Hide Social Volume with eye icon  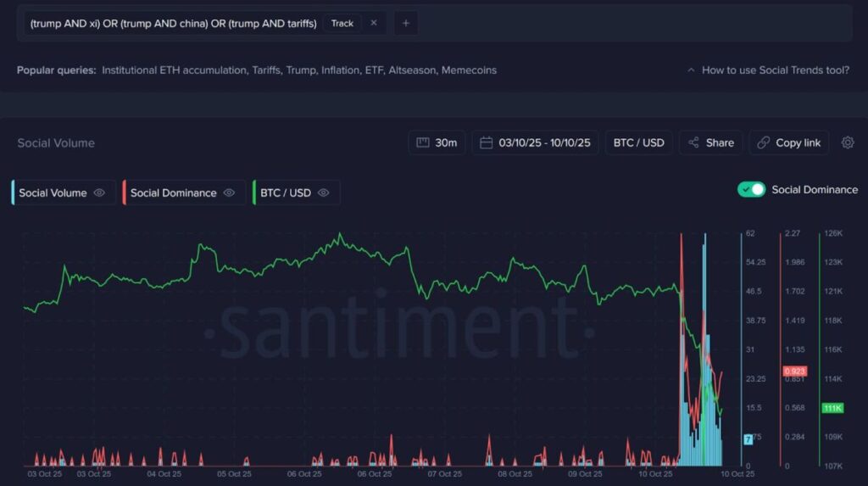(x=99, y=193)
